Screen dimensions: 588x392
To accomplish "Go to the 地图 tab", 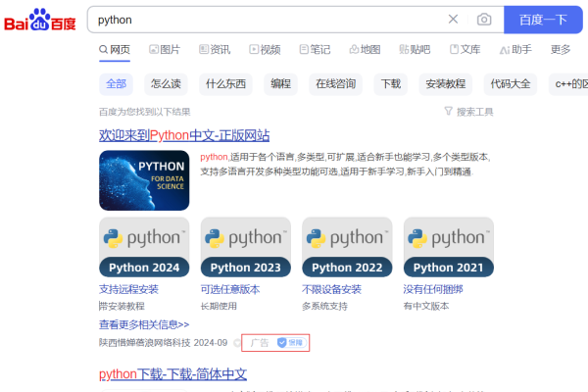I will click(x=365, y=50).
